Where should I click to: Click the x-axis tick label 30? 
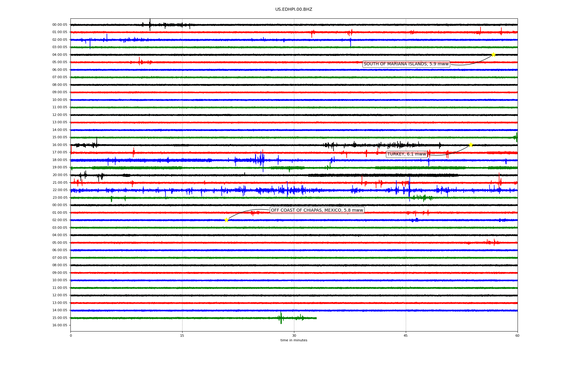(294, 336)
